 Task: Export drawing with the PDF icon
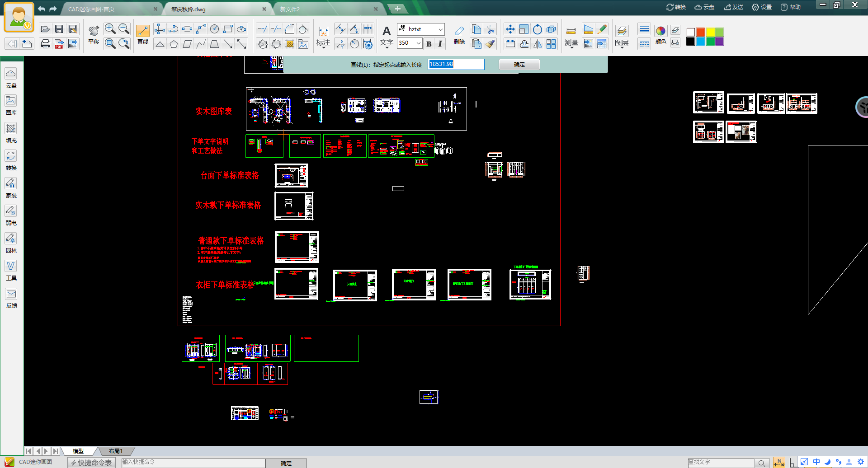pos(59,44)
